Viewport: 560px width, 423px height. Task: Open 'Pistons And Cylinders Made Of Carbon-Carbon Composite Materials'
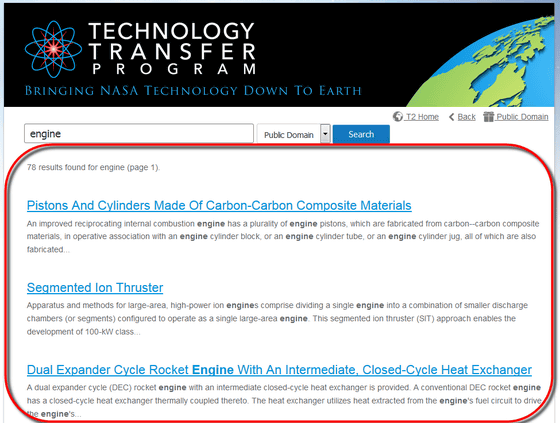[x=219, y=205]
